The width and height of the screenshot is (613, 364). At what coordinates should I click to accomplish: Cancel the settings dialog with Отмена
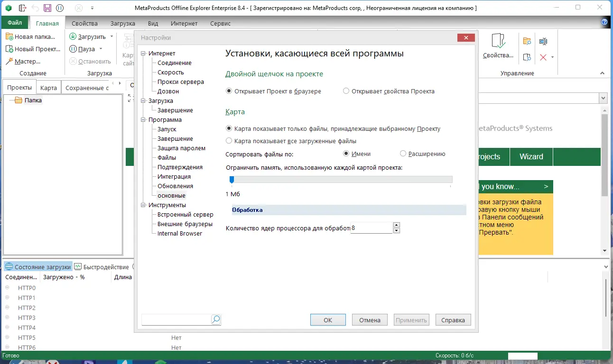370,320
